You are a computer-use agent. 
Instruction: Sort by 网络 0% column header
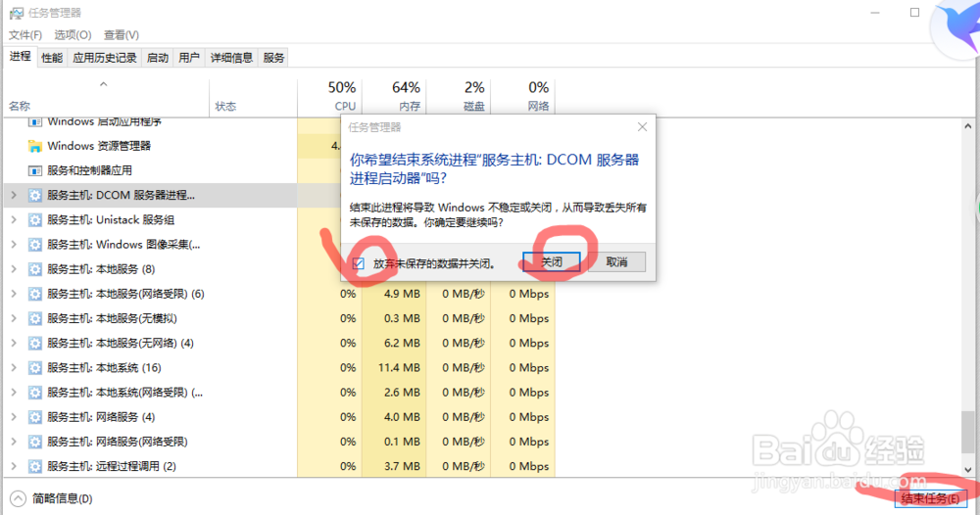[x=523, y=96]
